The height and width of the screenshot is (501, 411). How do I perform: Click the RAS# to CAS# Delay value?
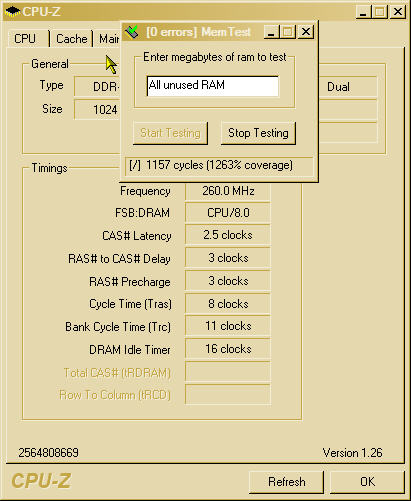click(228, 258)
